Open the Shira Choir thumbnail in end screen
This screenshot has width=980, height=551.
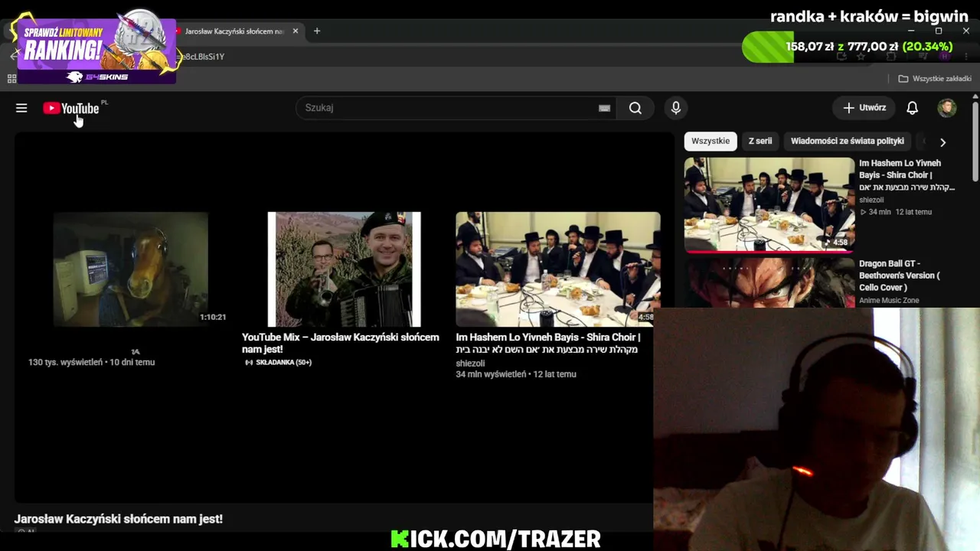coord(558,269)
